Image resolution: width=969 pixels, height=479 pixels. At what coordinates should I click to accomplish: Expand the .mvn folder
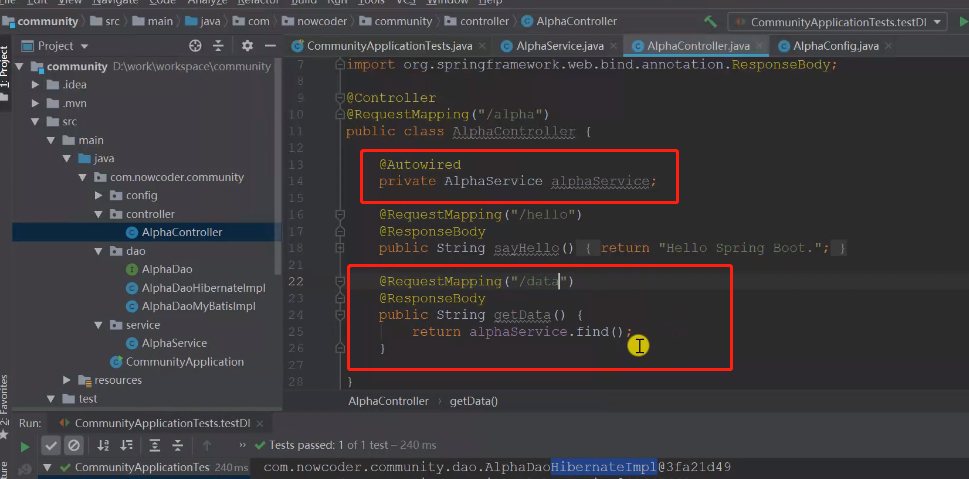pos(36,103)
